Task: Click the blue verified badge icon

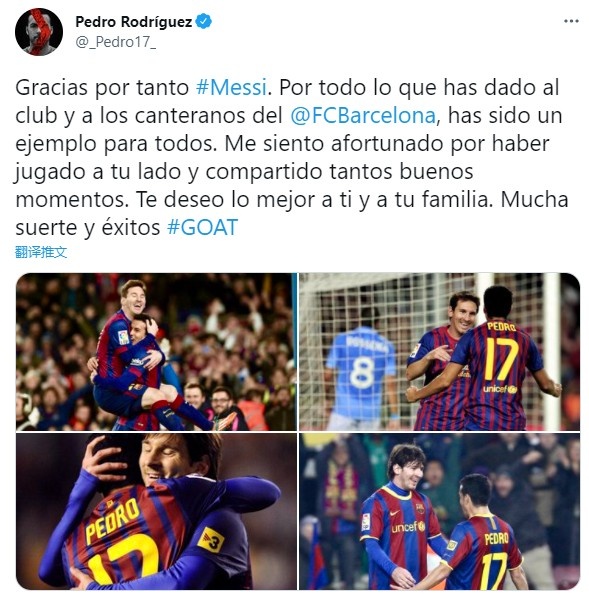Action: pyautogui.click(x=203, y=21)
